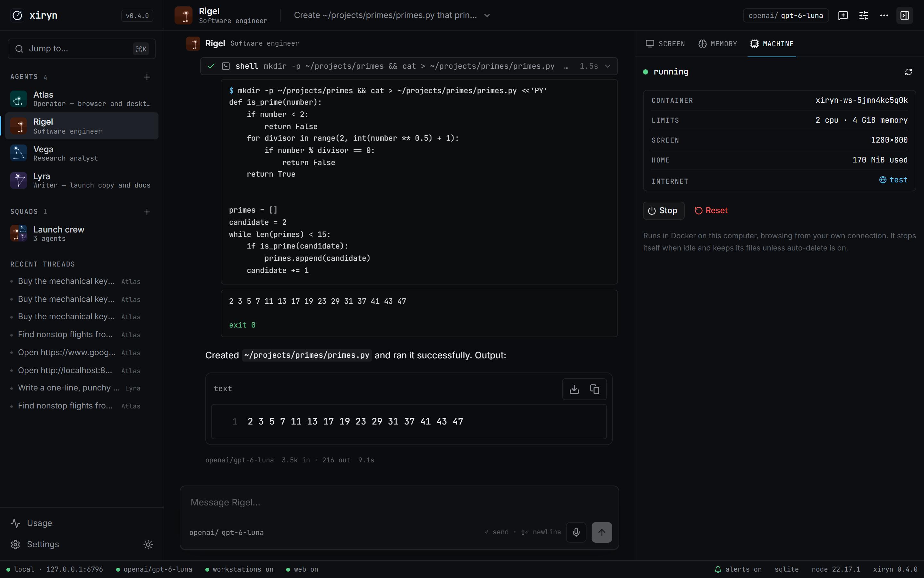This screenshot has height=578, width=924.
Task: Reset the machine
Action: (x=711, y=211)
